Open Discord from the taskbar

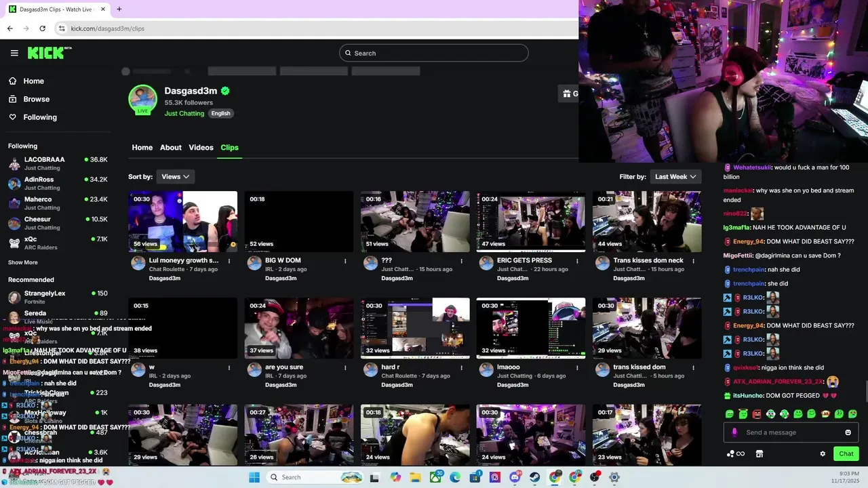pos(515,477)
